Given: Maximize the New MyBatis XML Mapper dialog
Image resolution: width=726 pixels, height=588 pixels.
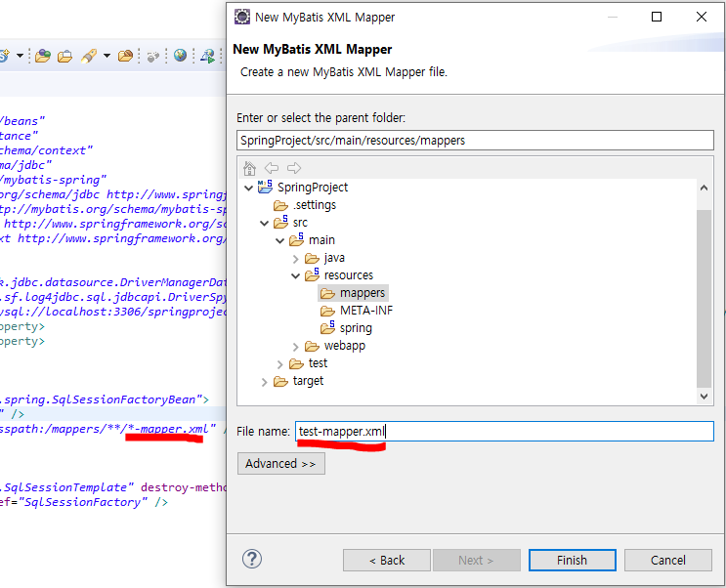Looking at the screenshot, I should coord(657,17).
